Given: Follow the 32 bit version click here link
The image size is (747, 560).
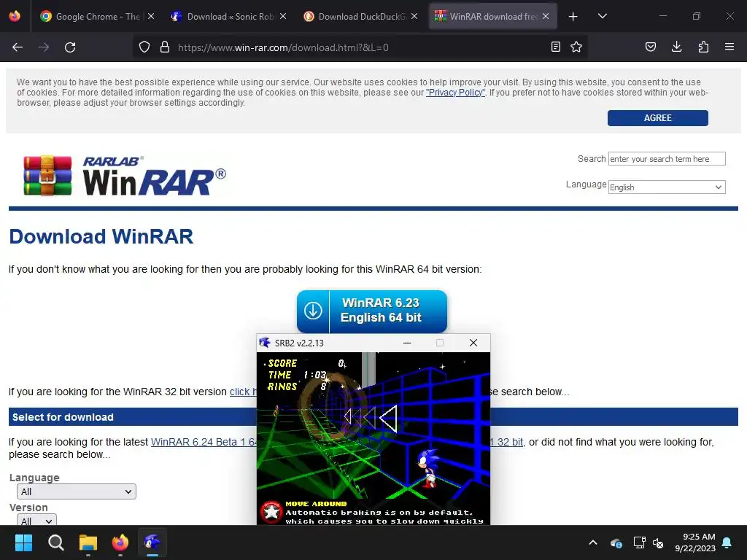Looking at the screenshot, I should tap(243, 392).
